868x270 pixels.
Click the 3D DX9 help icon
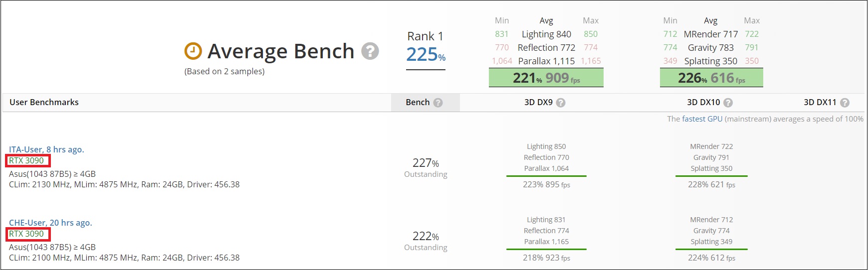561,103
